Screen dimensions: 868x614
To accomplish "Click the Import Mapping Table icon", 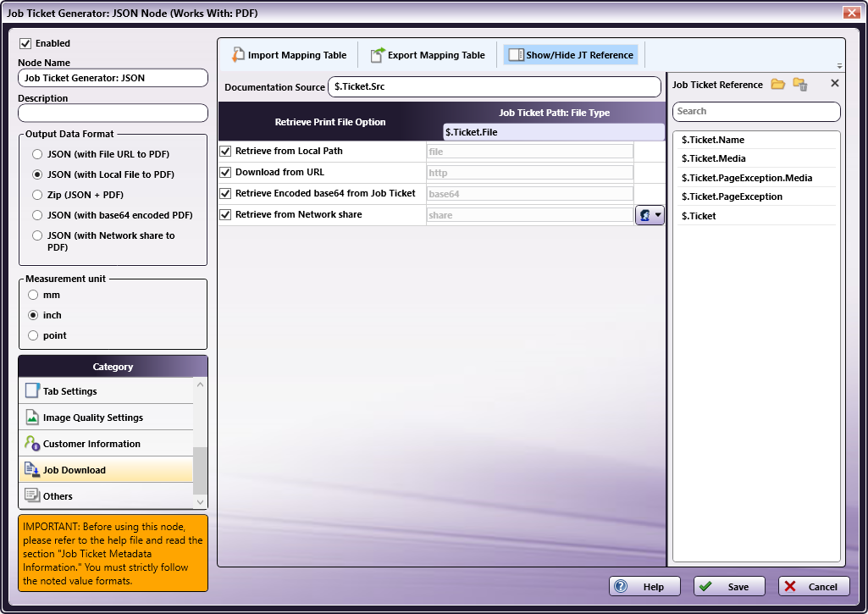I will pyautogui.click(x=238, y=55).
